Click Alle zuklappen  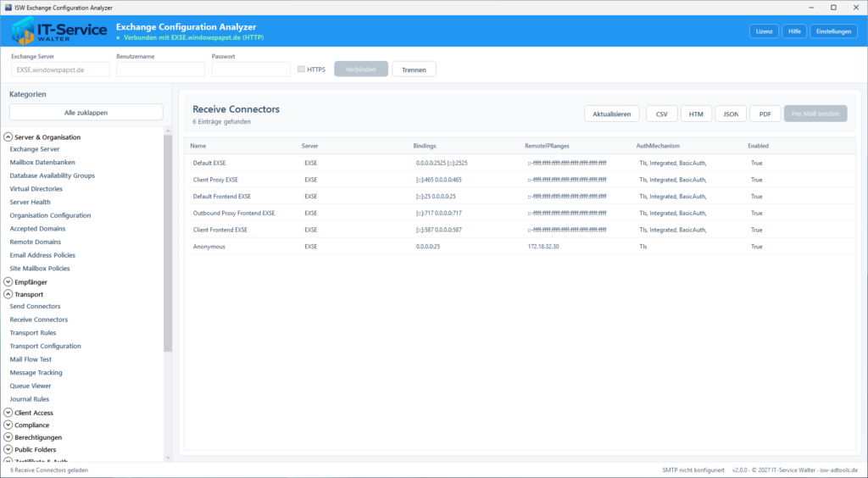coord(86,113)
